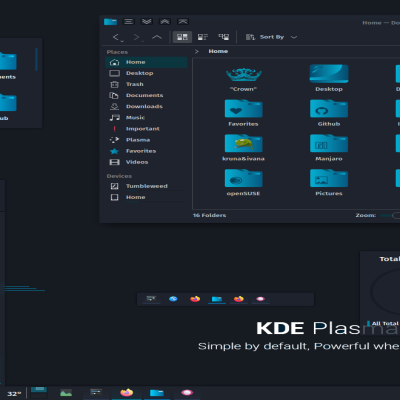Screen dimensions: 400x400
Task: Select the Manjaro folder icon
Action: pyautogui.click(x=329, y=143)
